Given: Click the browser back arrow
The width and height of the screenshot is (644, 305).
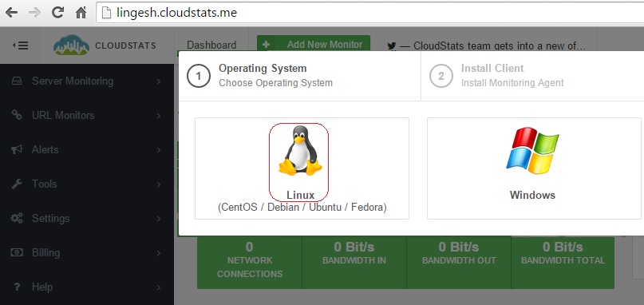Looking at the screenshot, I should pyautogui.click(x=11, y=13).
